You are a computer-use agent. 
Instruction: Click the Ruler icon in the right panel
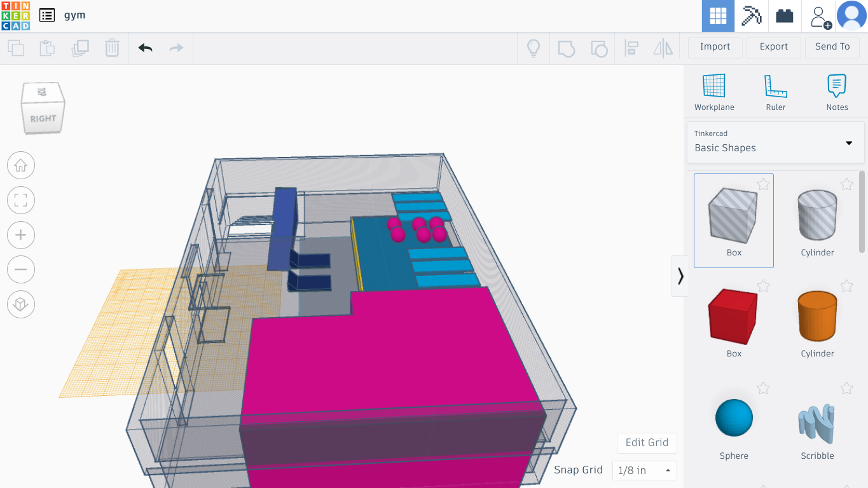click(x=776, y=85)
